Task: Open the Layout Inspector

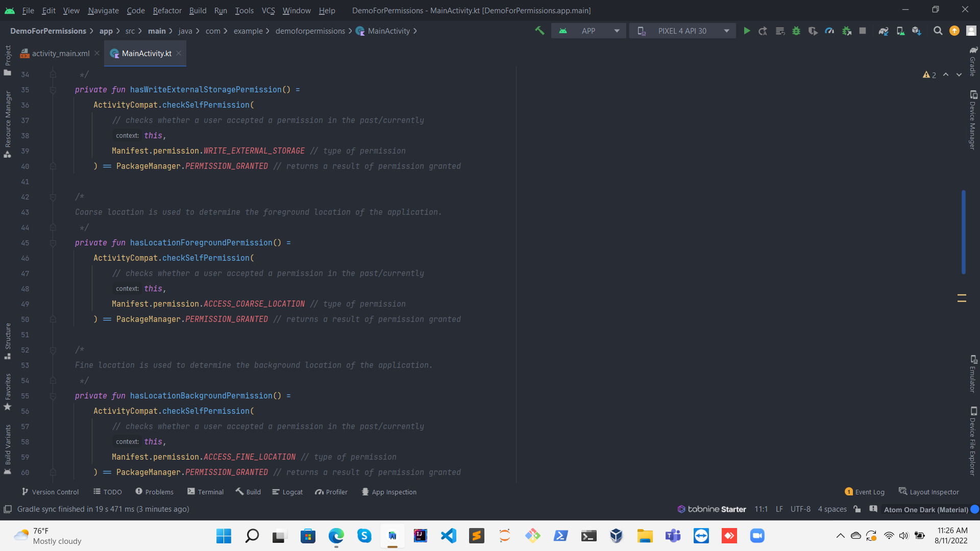Action: coord(929,492)
